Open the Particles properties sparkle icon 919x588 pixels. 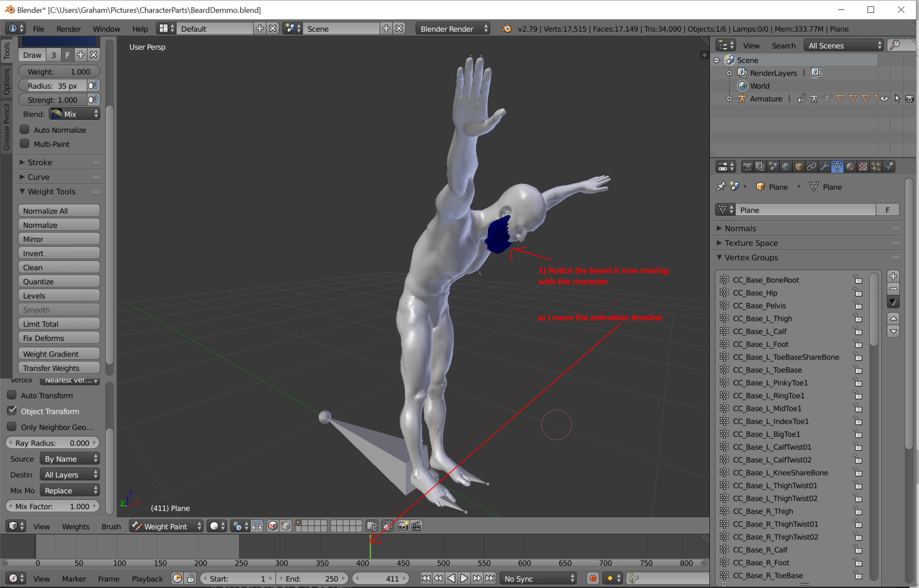tap(876, 167)
